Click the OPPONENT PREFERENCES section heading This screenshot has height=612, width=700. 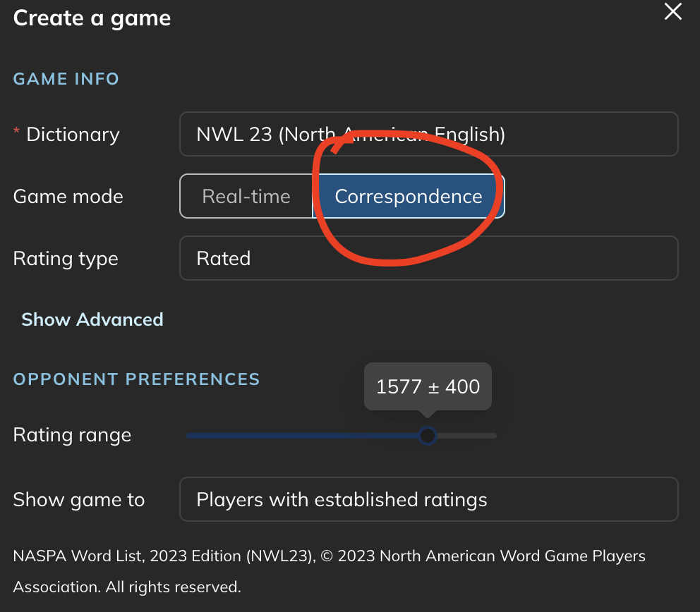(x=136, y=379)
